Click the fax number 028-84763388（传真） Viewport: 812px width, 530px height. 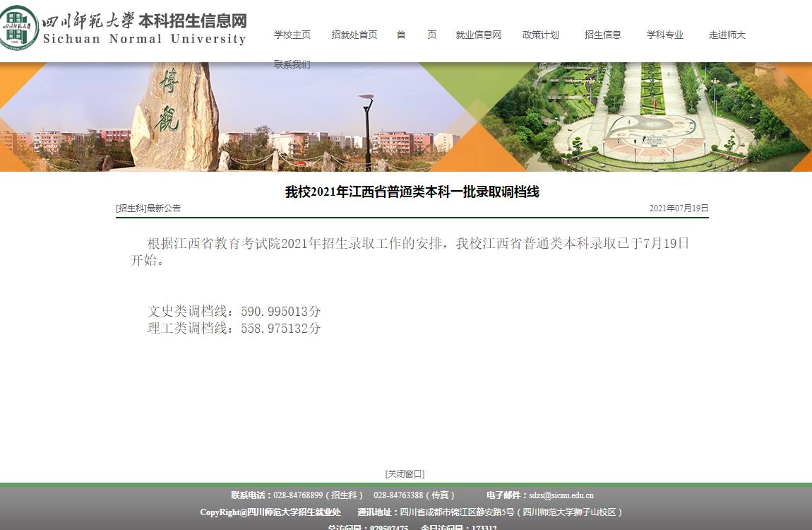(414, 495)
